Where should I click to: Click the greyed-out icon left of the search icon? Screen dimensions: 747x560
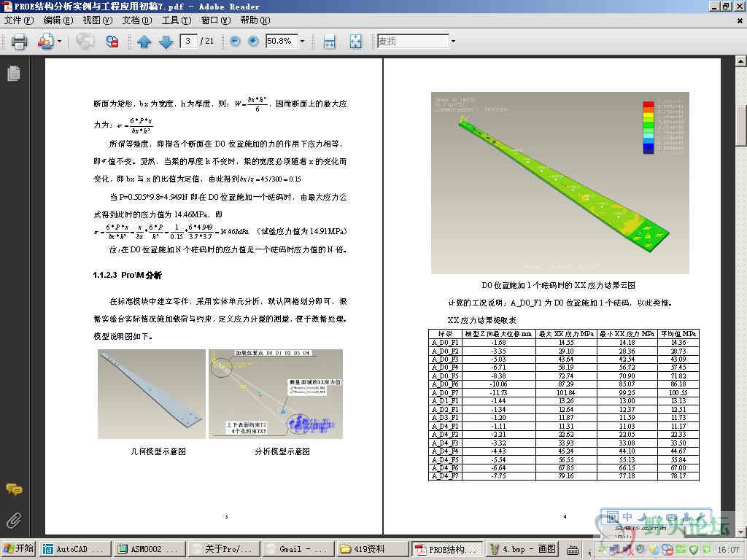[85, 42]
